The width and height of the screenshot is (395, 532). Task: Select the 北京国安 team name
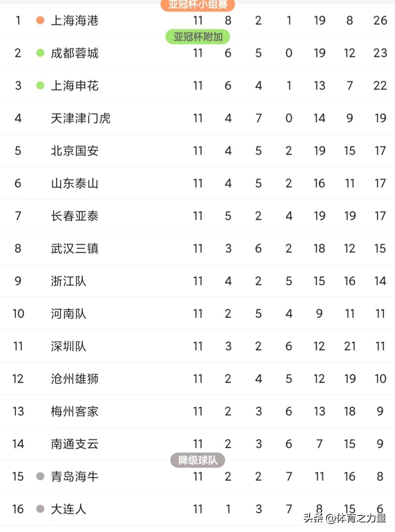[75, 151]
